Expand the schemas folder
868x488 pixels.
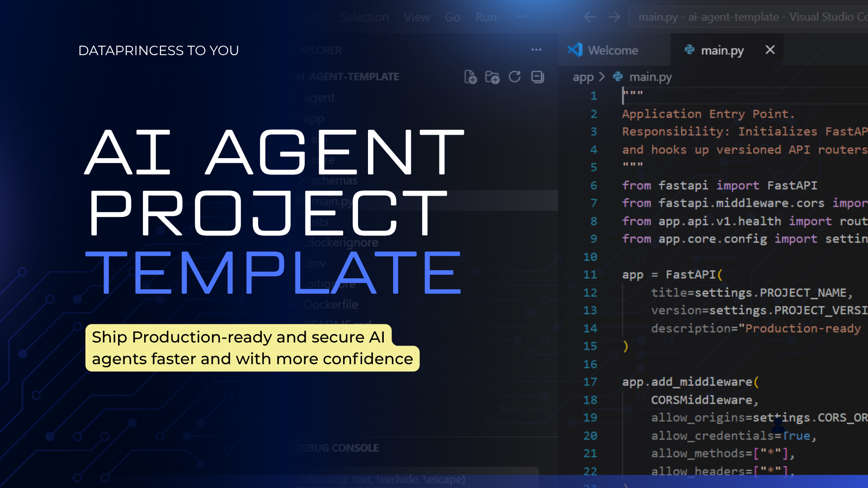(334, 181)
